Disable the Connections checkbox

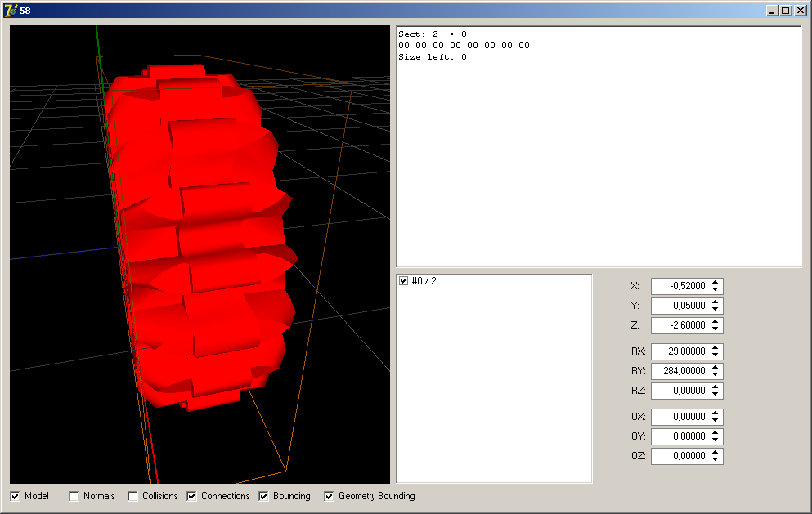192,496
